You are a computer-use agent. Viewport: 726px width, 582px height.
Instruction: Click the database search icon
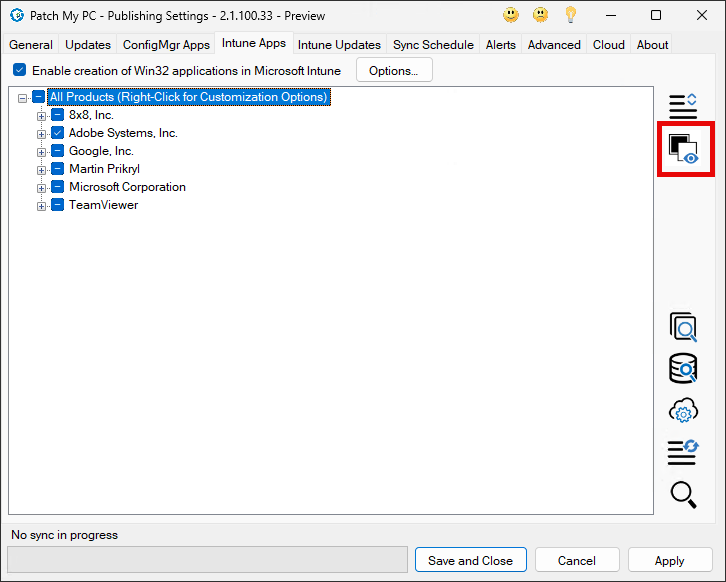click(683, 369)
